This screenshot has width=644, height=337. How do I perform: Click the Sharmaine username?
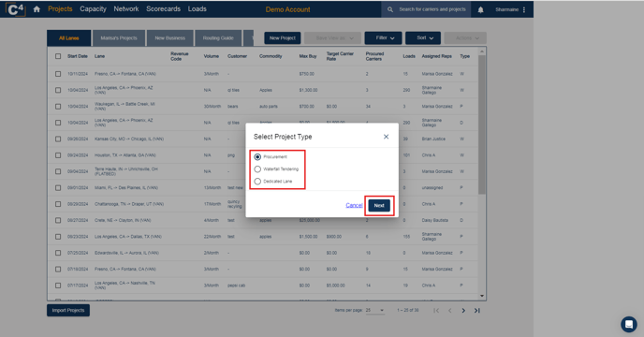pos(506,9)
